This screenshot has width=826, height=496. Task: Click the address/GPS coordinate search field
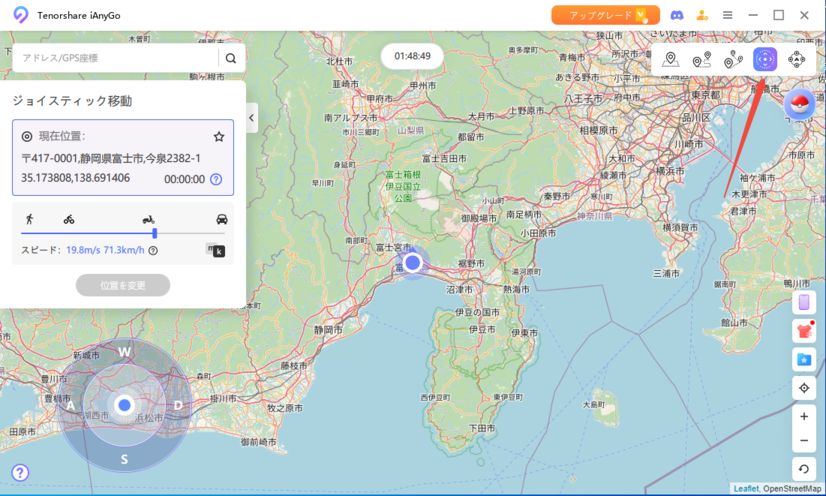click(115, 58)
